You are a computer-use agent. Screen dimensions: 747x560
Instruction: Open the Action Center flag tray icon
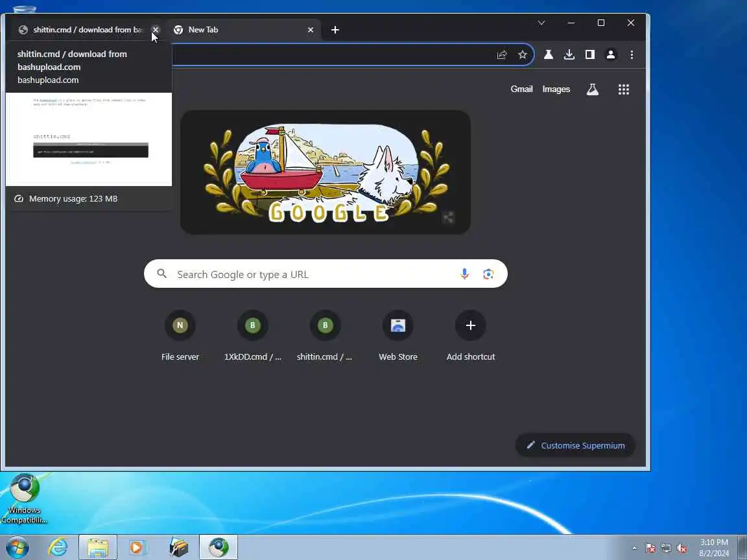coord(650,548)
